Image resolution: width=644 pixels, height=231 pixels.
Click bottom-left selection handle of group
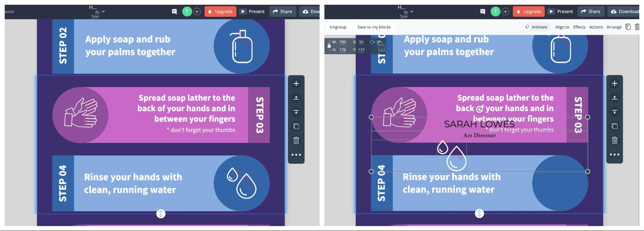371,172
